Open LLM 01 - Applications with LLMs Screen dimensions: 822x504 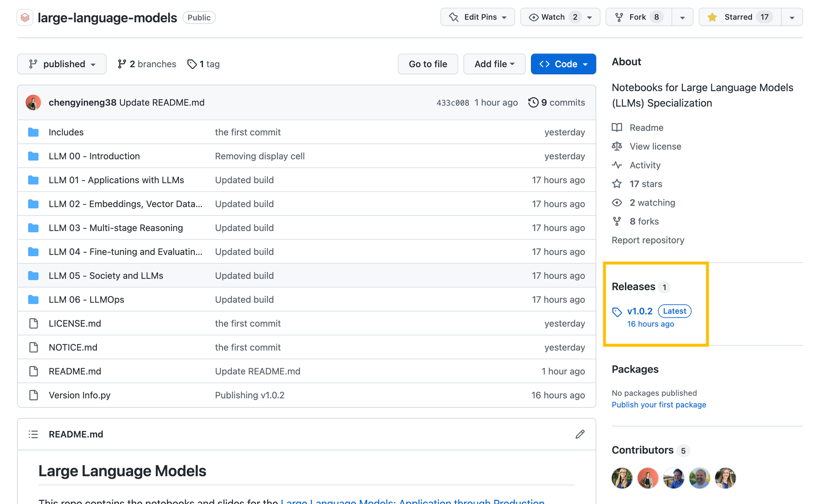point(116,180)
